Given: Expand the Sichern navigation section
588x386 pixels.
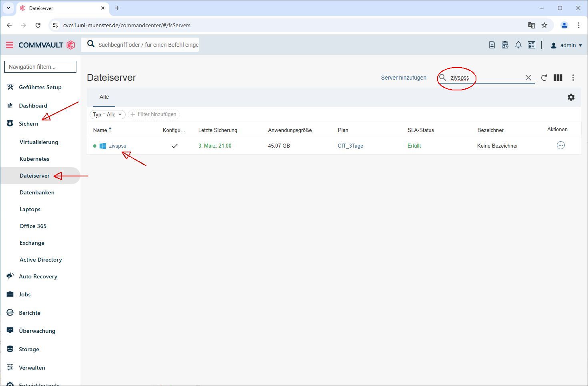Looking at the screenshot, I should pos(28,124).
